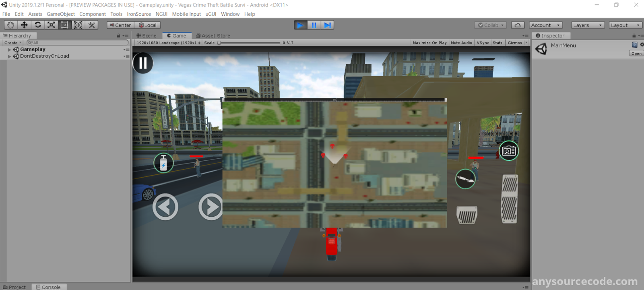This screenshot has height=290, width=644.
Task: Enable VSync in the Game view
Action: pos(483,43)
